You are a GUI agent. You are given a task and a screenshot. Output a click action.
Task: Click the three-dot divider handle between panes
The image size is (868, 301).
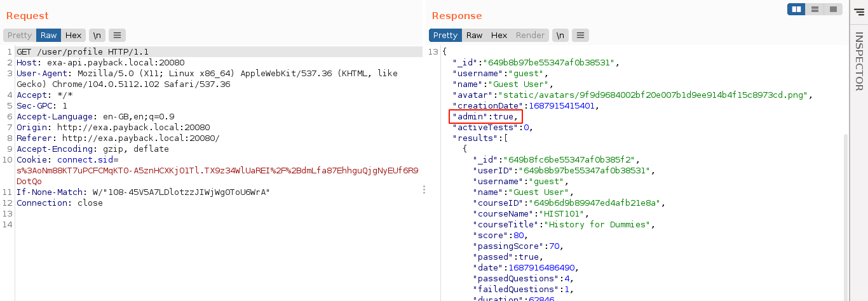tap(424, 190)
